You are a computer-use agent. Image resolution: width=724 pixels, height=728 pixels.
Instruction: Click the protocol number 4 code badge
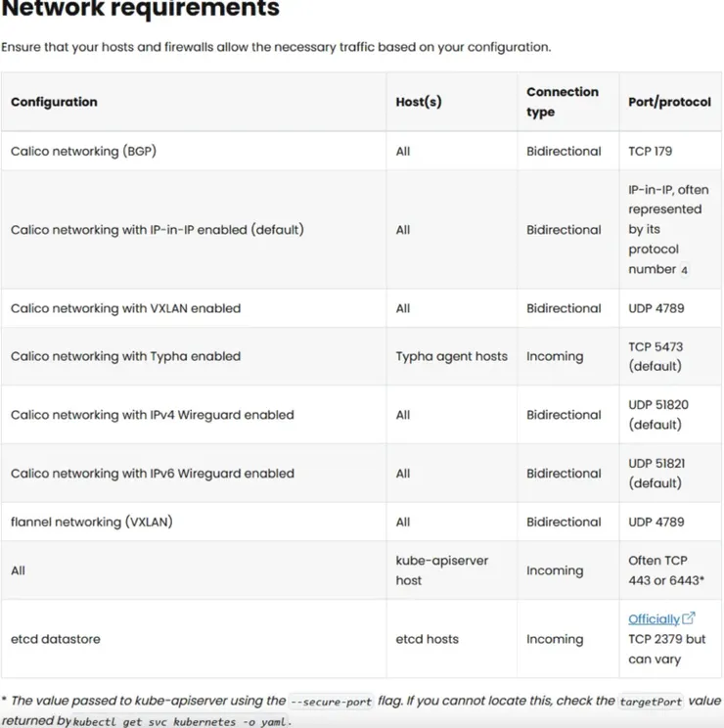684,269
